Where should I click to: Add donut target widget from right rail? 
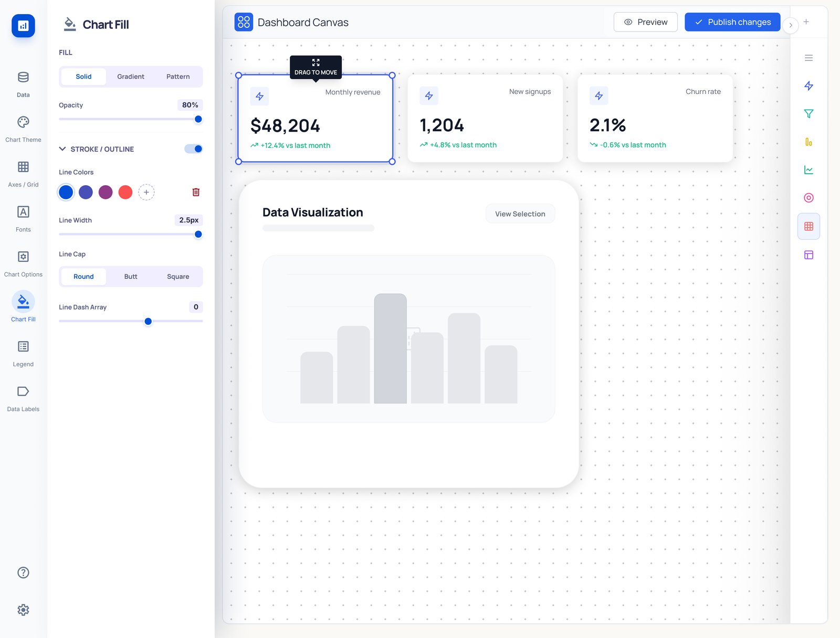(808, 198)
